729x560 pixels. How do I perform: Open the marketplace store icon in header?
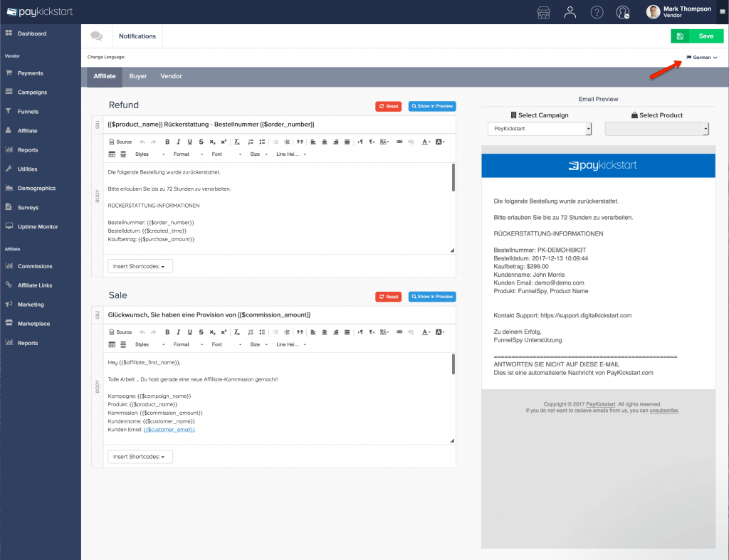point(543,12)
